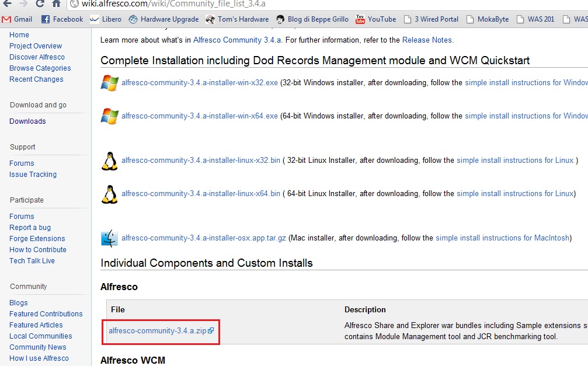Reload the page with the refresh icon
The image size is (588, 366).
(x=40, y=4)
